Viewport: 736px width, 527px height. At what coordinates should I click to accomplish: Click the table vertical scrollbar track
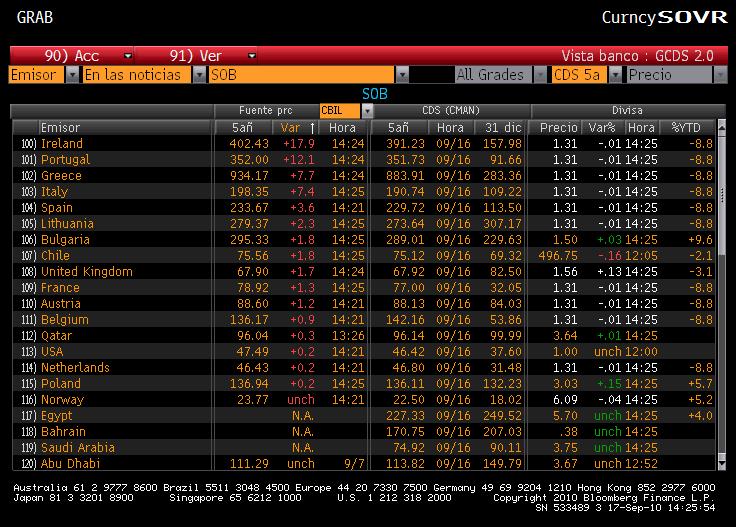(722, 295)
